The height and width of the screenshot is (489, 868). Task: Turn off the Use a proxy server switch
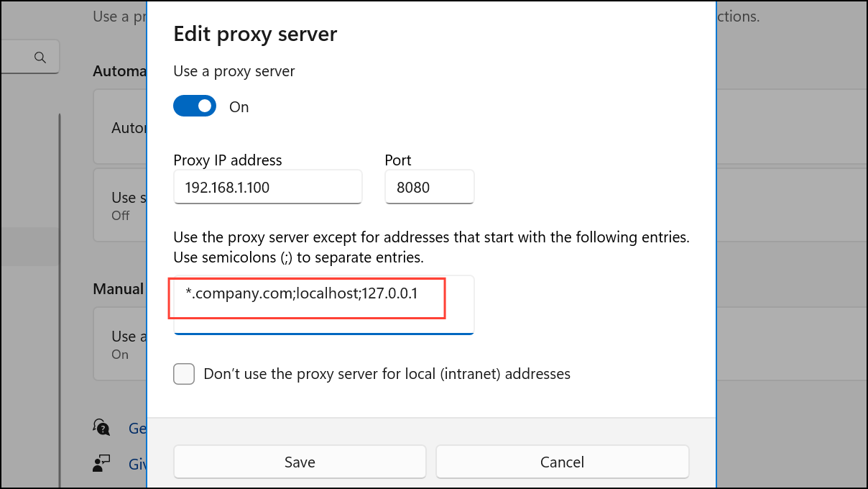click(195, 106)
